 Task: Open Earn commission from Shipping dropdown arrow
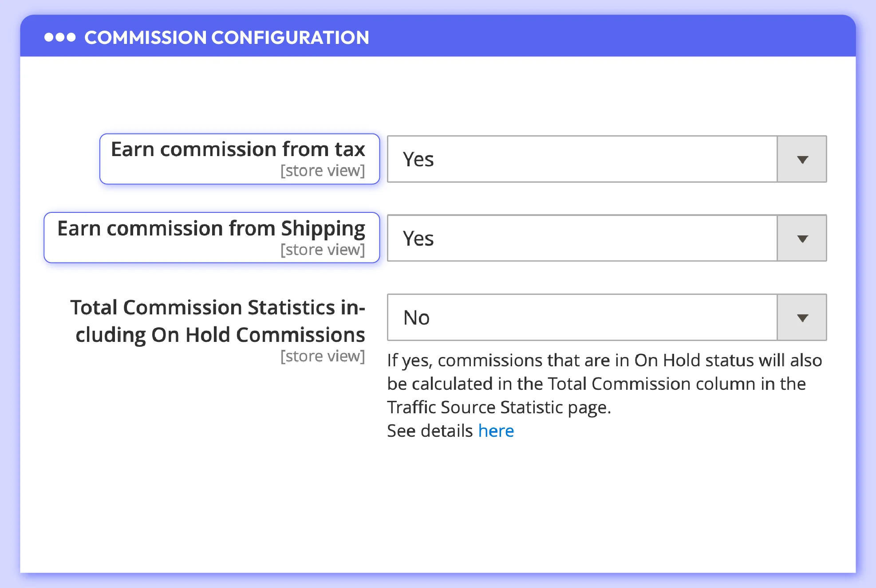802,239
